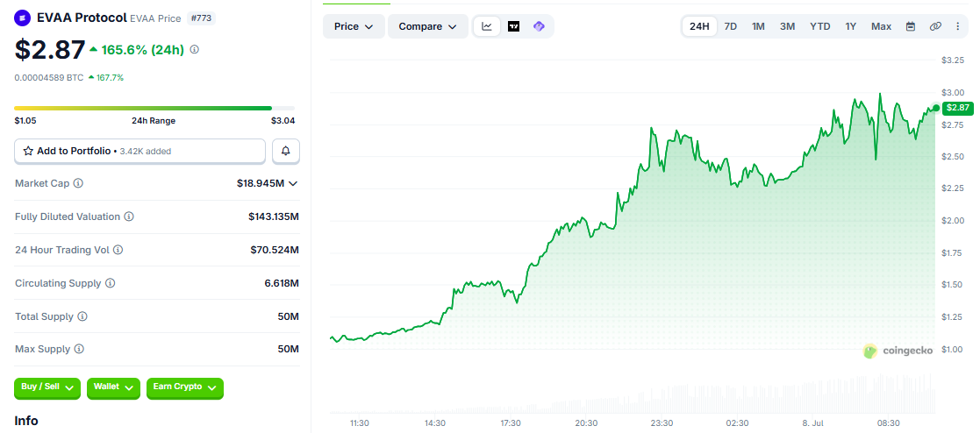Click the 3.42K added text

pos(144,152)
